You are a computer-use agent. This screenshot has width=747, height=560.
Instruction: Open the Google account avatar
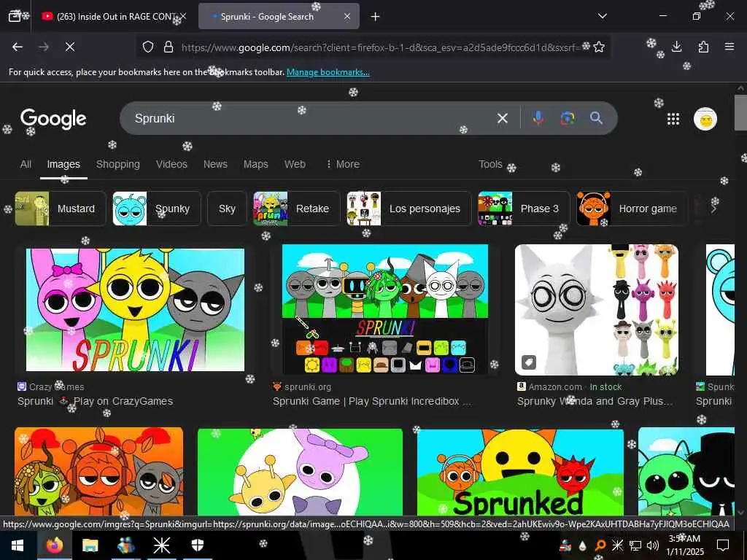coord(705,119)
